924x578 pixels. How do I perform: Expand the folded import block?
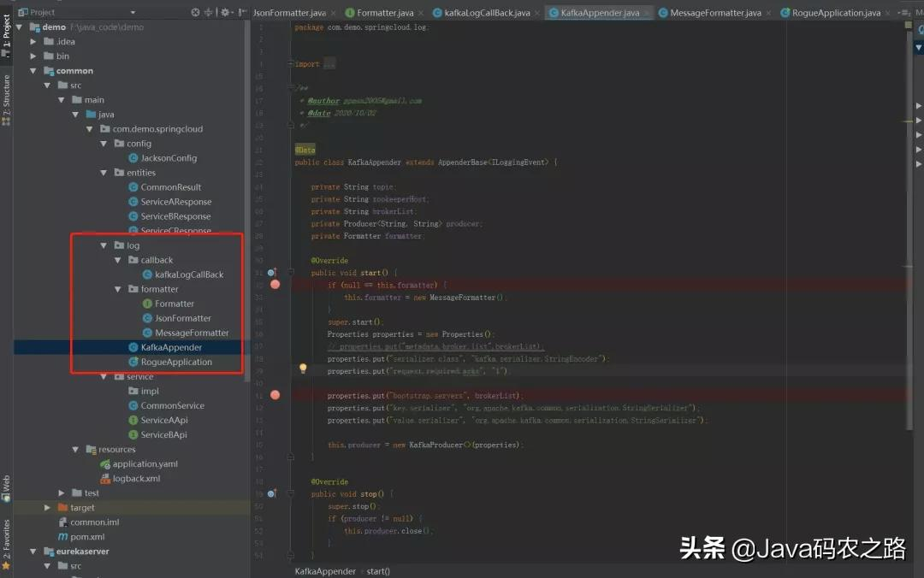[x=329, y=64]
